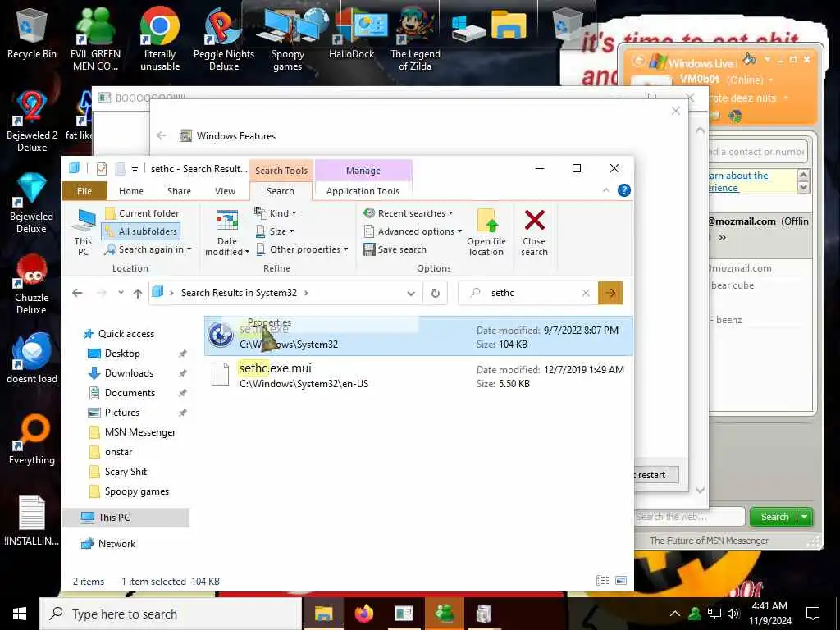Viewport: 840px width, 630px height.
Task: Select the Search ribbon tab
Action: click(281, 191)
